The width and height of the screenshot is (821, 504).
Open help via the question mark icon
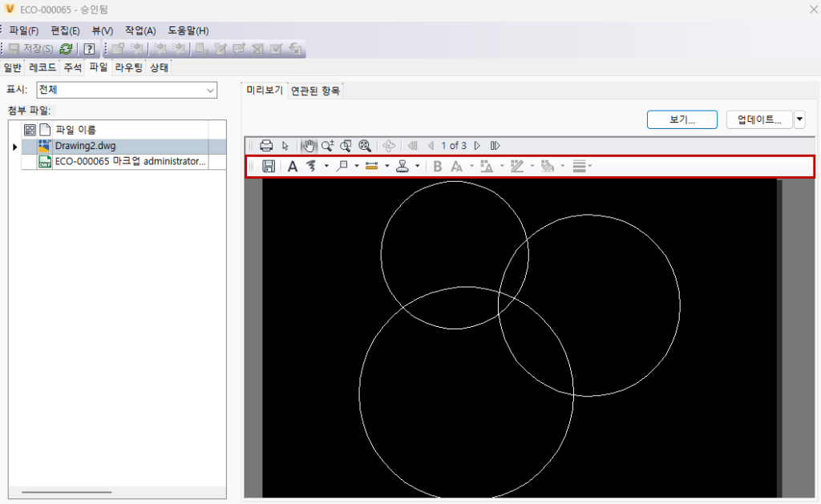click(90, 49)
